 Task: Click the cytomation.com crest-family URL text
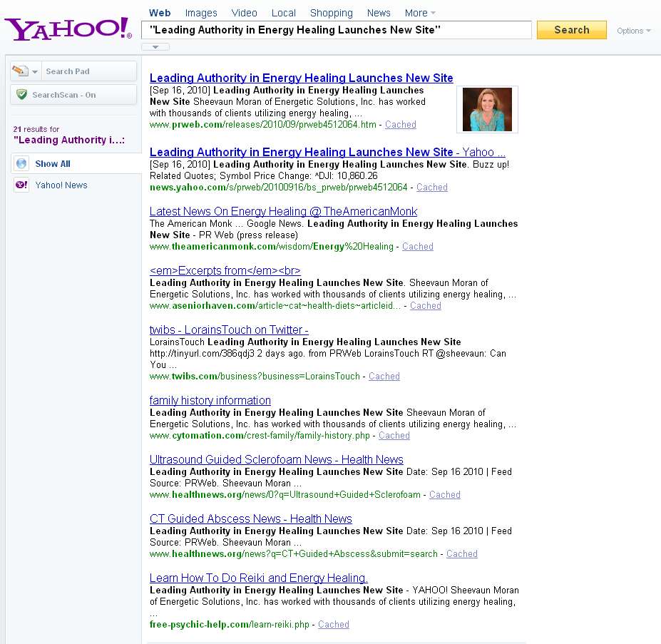[260, 436]
